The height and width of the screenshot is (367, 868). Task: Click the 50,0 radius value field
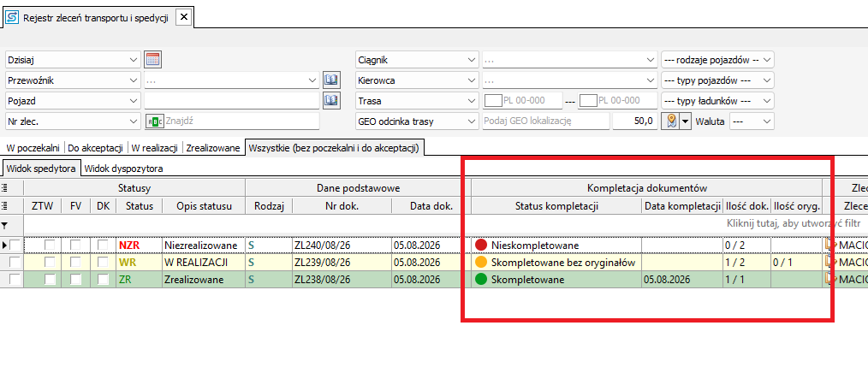635,121
